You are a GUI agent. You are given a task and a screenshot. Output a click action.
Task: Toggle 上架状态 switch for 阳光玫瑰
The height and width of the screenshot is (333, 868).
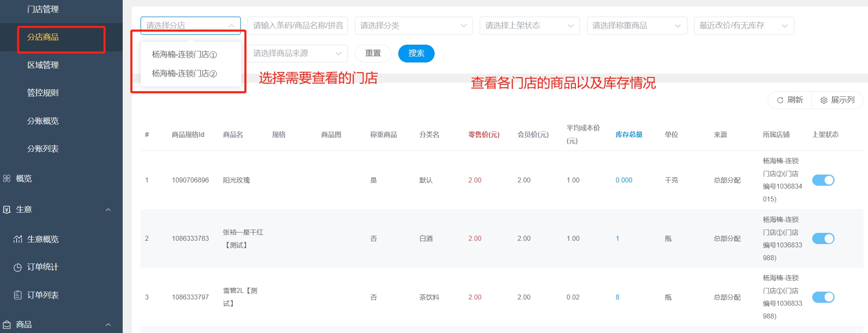(823, 180)
